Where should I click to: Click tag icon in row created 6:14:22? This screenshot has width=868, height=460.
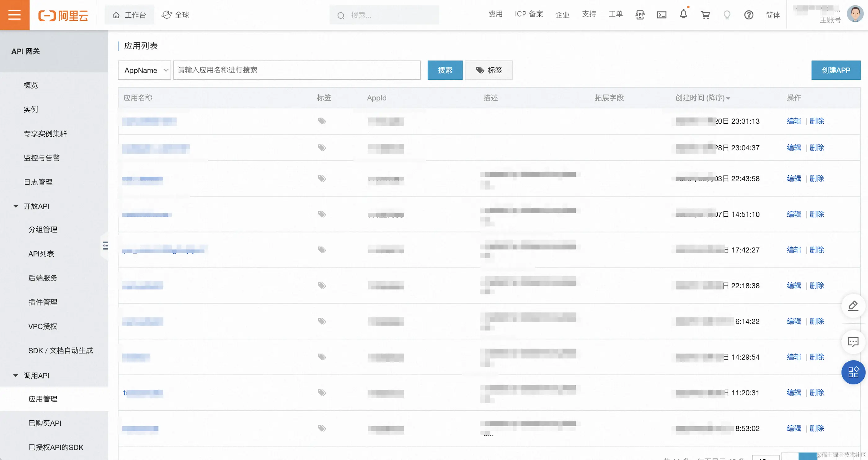click(x=322, y=321)
